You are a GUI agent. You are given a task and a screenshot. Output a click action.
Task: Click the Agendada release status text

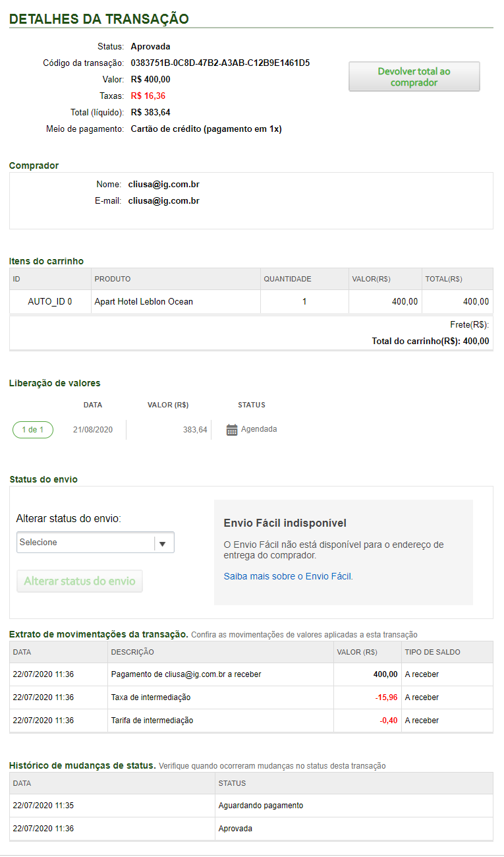point(259,429)
